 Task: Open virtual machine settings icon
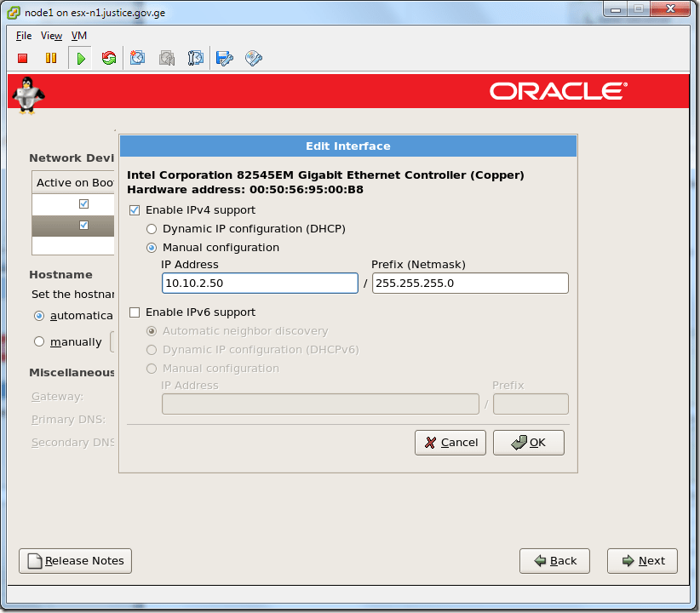pos(224,58)
